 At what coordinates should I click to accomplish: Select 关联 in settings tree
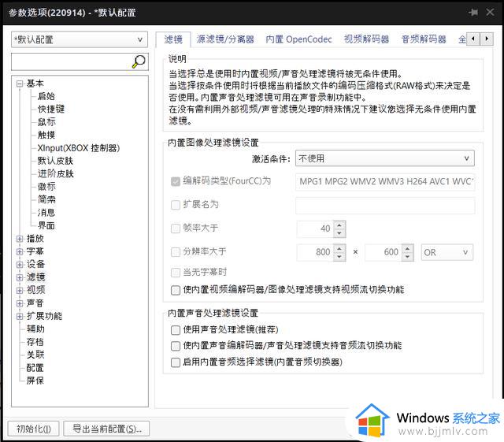tap(35, 355)
